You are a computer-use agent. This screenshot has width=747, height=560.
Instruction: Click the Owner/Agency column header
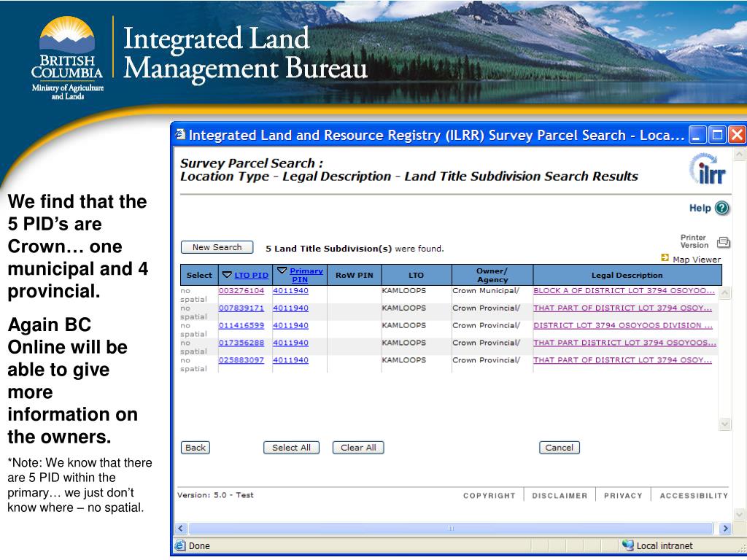492,275
